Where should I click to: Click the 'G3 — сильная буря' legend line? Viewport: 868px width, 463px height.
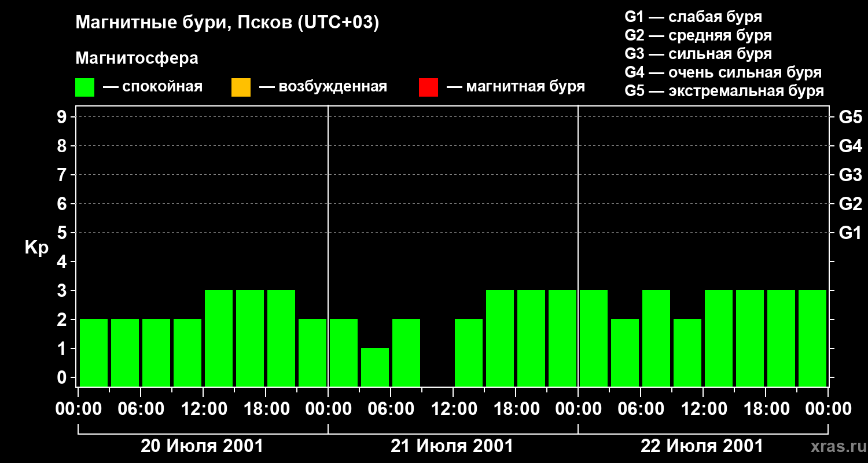[x=698, y=54]
